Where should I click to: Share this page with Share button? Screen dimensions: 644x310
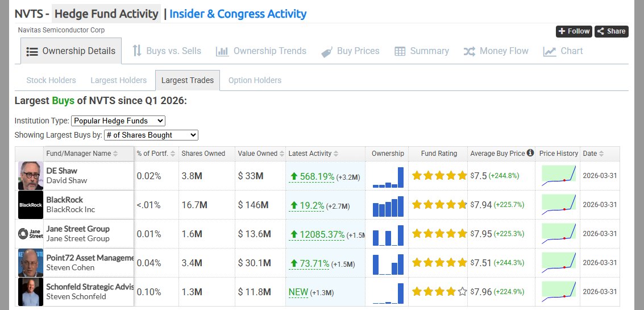pos(612,31)
